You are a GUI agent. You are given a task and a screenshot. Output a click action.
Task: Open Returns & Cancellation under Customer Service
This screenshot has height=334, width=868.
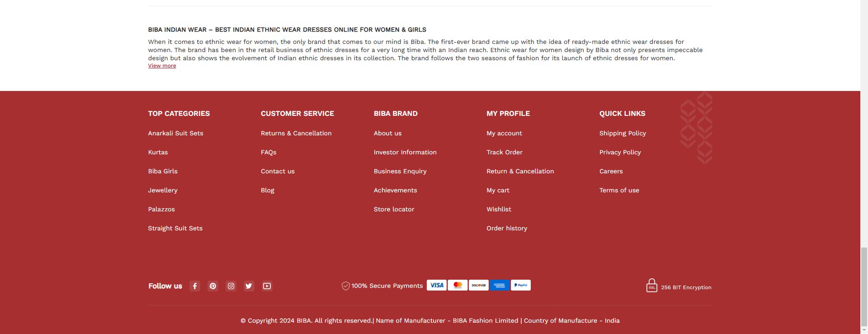click(296, 133)
